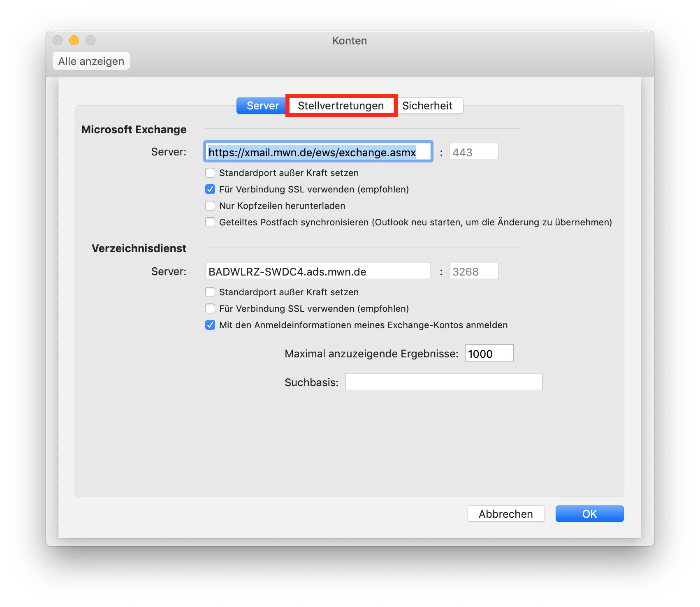The height and width of the screenshot is (607, 700).
Task: Select the Exchange port field showing 443
Action: [473, 151]
